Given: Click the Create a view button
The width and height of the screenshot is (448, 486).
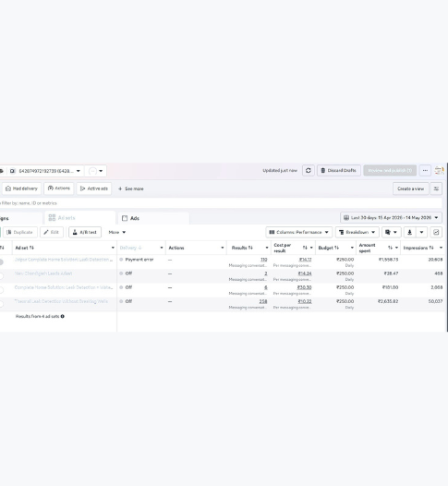Looking at the screenshot, I should click(x=411, y=188).
